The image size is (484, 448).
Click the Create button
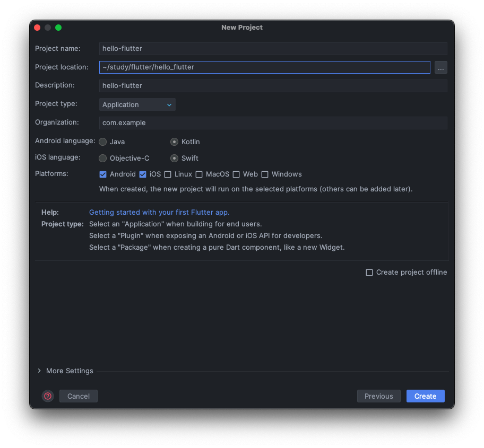point(425,396)
